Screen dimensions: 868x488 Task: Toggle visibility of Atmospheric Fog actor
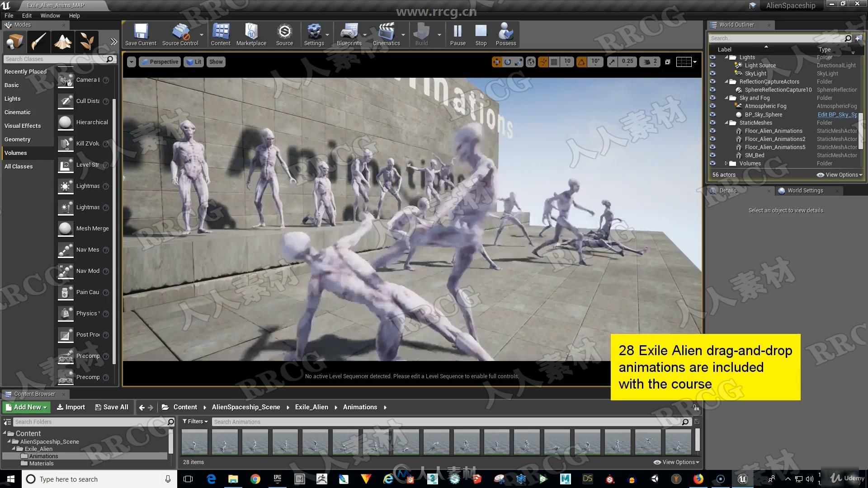pos(713,106)
